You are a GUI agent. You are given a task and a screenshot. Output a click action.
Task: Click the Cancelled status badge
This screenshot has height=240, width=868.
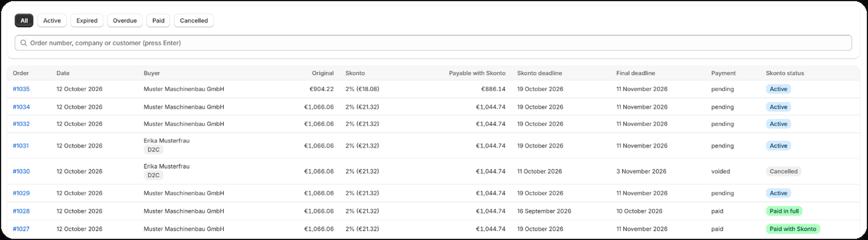pos(784,172)
